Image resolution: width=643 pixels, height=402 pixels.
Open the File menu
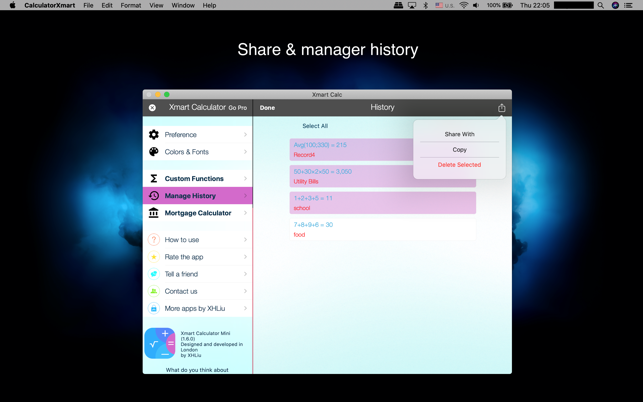tap(88, 5)
